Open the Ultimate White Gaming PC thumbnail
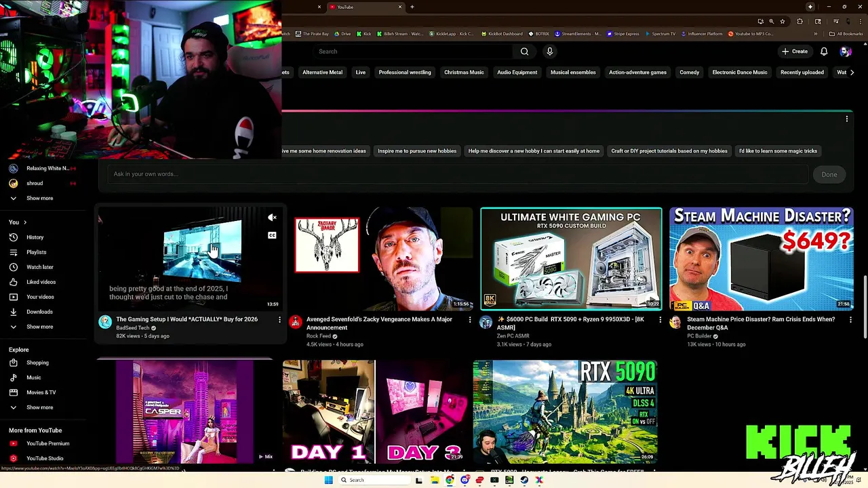 pyautogui.click(x=571, y=259)
